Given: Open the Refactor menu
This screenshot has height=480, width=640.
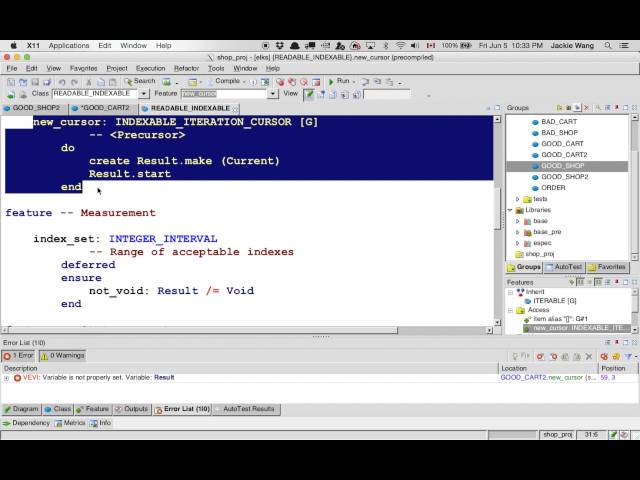Looking at the screenshot, I should (187, 68).
